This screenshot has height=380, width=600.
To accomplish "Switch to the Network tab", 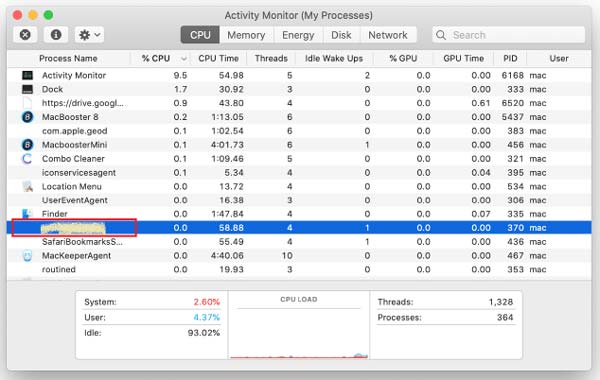I will tap(388, 35).
